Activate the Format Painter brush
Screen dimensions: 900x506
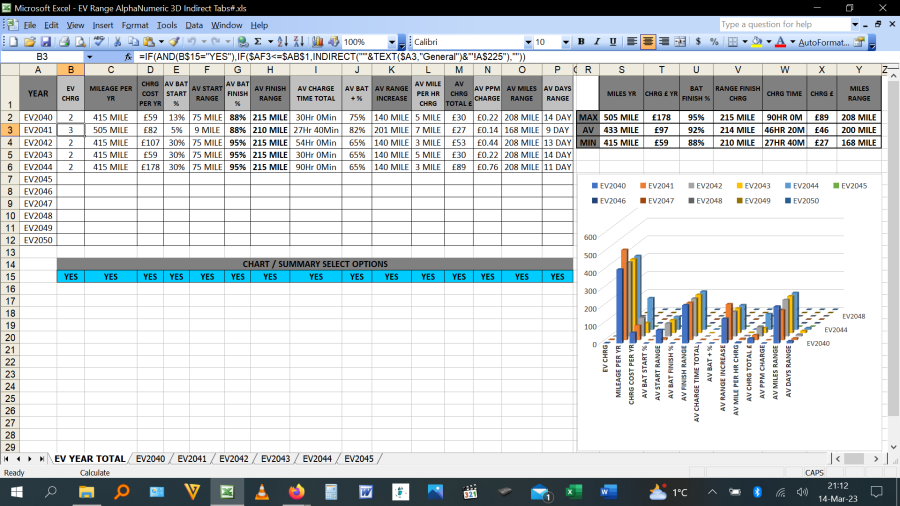click(x=174, y=42)
